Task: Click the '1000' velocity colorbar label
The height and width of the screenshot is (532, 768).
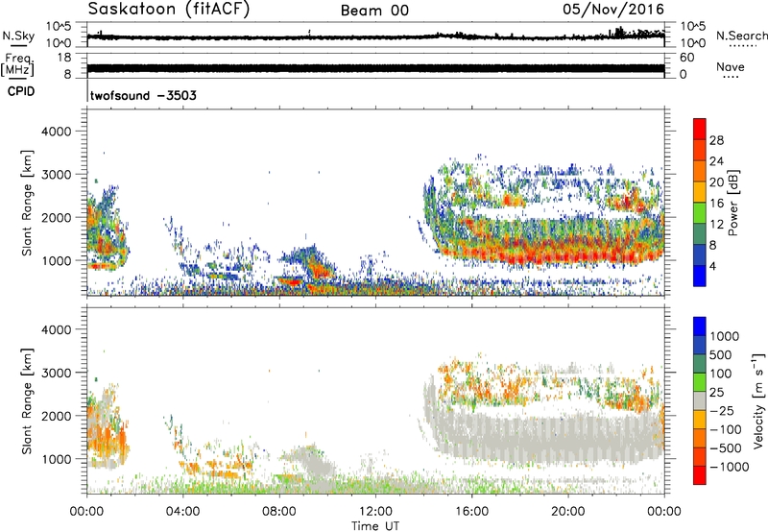Action: tap(725, 336)
